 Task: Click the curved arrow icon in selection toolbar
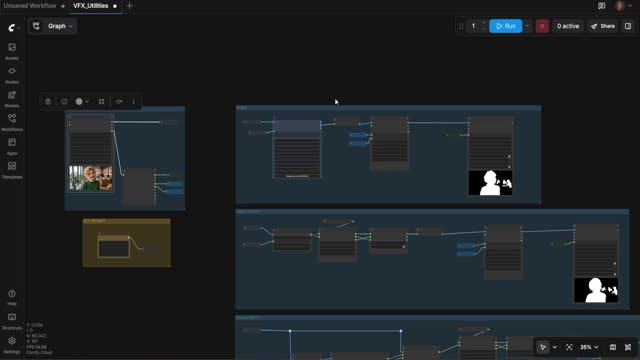pyautogui.click(x=119, y=102)
